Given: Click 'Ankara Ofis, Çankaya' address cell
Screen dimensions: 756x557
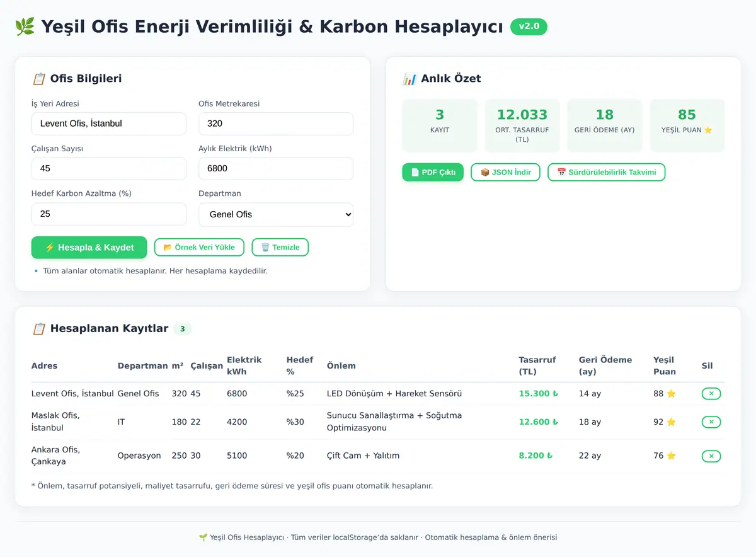Looking at the screenshot, I should pos(55,456).
